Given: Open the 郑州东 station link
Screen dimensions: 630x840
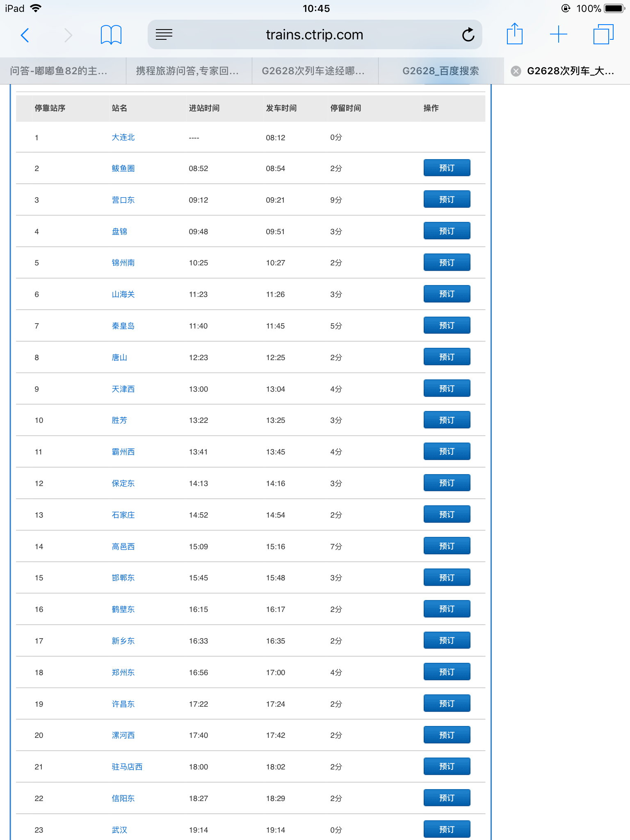Looking at the screenshot, I should pos(123,673).
